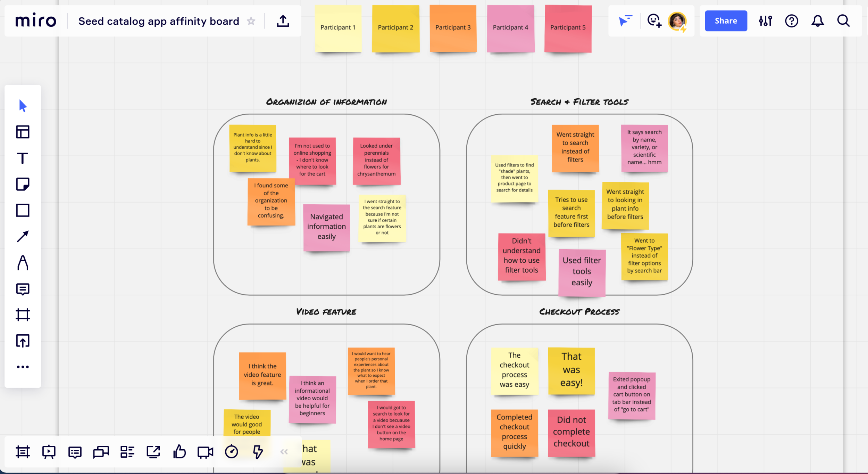Image resolution: width=868 pixels, height=474 pixels.
Task: Pick the connection line arrow tool
Action: (23, 237)
